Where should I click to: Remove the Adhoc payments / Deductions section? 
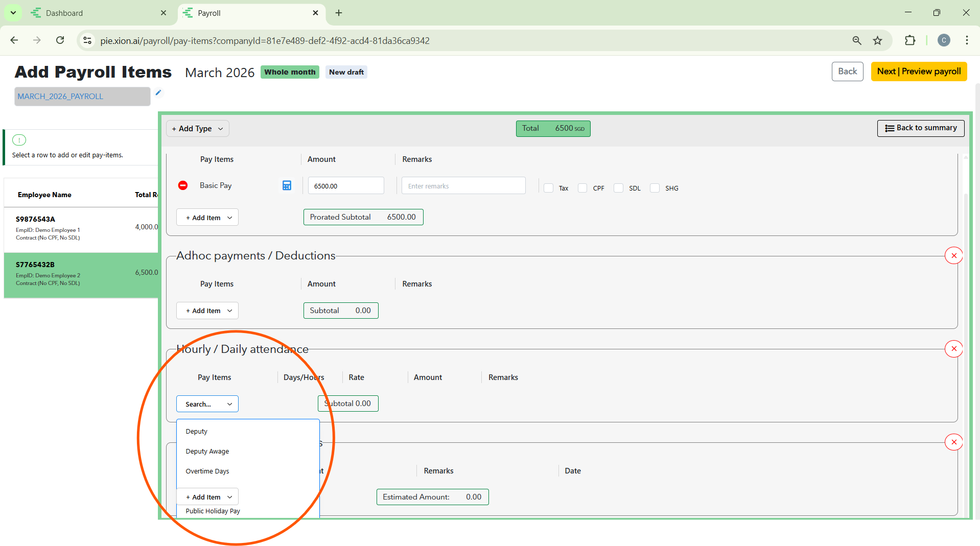tap(953, 255)
